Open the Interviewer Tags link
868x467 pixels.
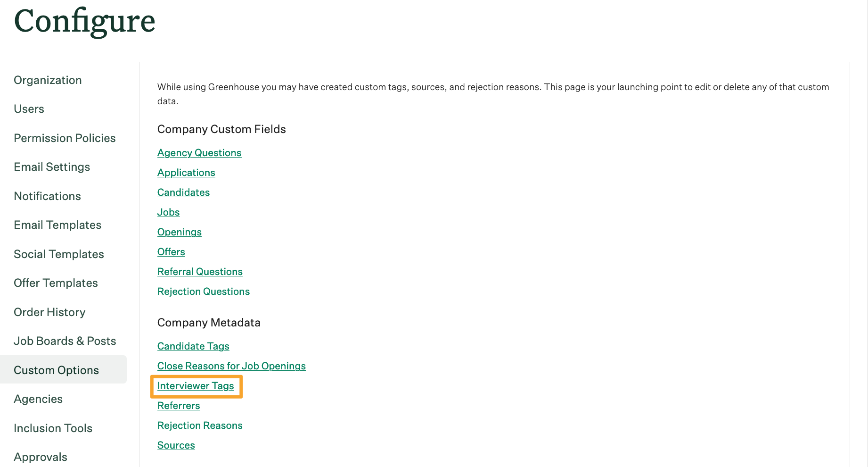pos(196,386)
